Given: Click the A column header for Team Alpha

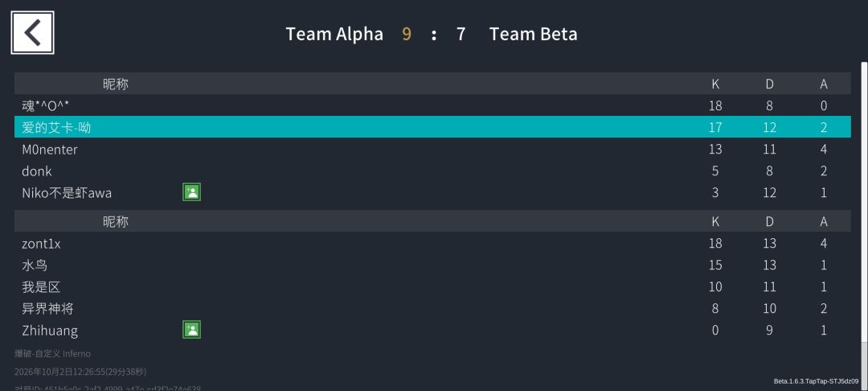Looking at the screenshot, I should (824, 84).
